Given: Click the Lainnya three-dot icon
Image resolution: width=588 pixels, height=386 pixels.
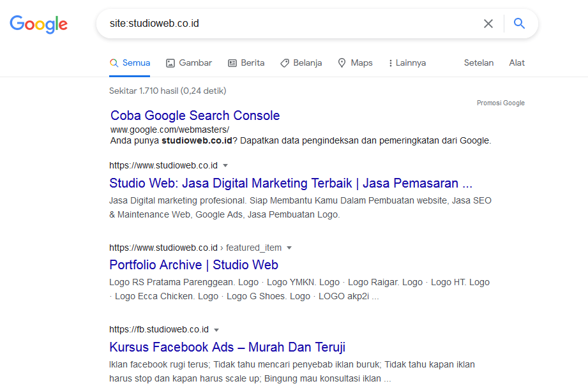Looking at the screenshot, I should coord(390,63).
